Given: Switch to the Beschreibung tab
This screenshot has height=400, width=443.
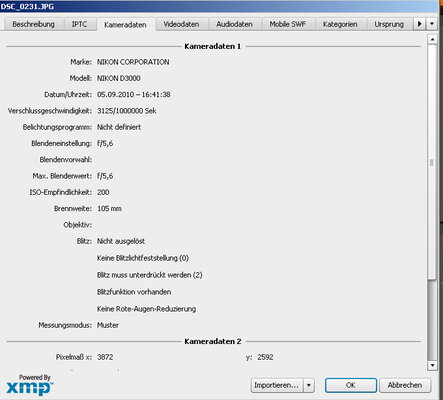Looking at the screenshot, I should pyautogui.click(x=33, y=24).
